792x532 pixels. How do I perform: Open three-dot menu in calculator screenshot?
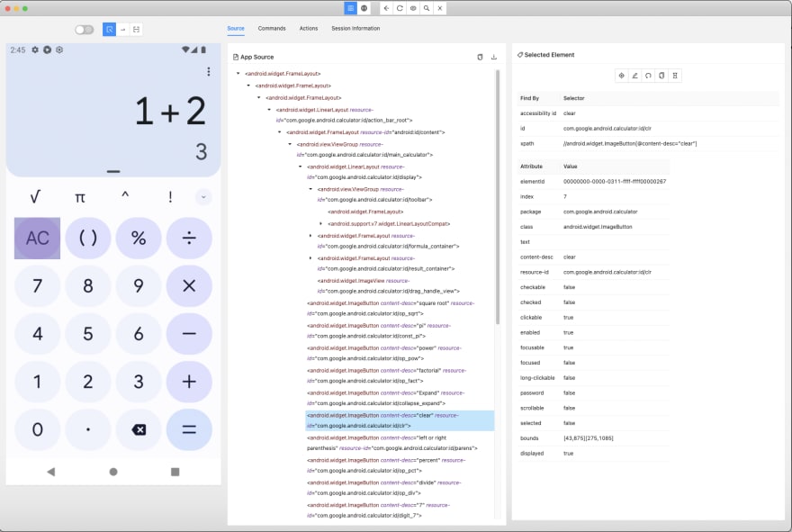click(x=209, y=72)
